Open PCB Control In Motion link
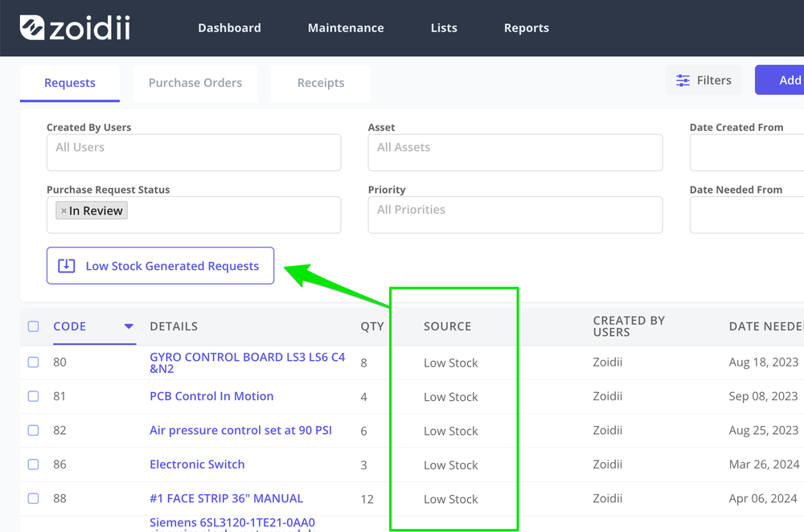This screenshot has width=804, height=532. (211, 396)
